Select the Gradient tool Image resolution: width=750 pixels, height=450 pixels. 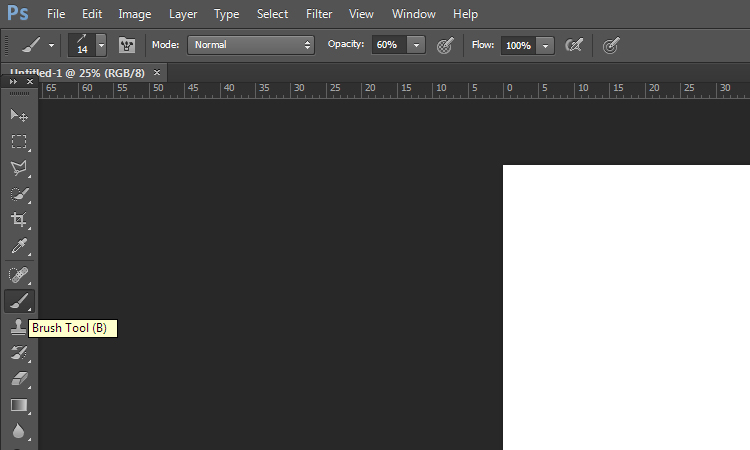click(x=19, y=406)
